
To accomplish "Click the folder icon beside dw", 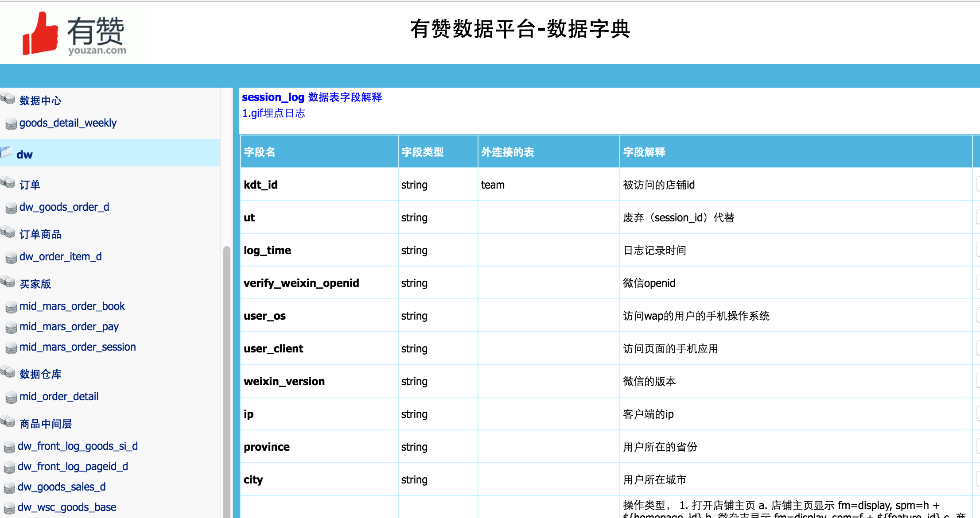I will tap(7, 152).
